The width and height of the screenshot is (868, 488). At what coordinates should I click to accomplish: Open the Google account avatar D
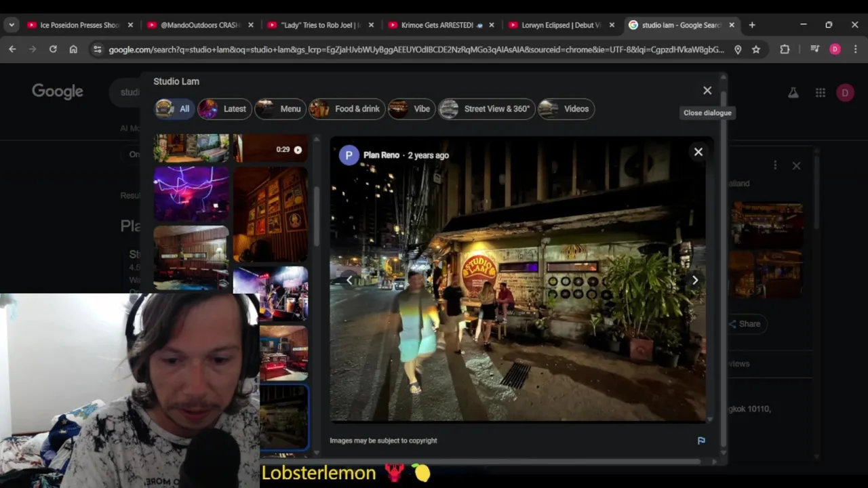point(845,93)
